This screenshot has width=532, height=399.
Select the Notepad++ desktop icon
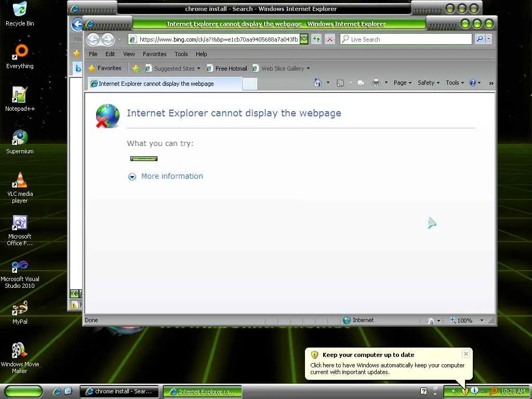[x=20, y=99]
